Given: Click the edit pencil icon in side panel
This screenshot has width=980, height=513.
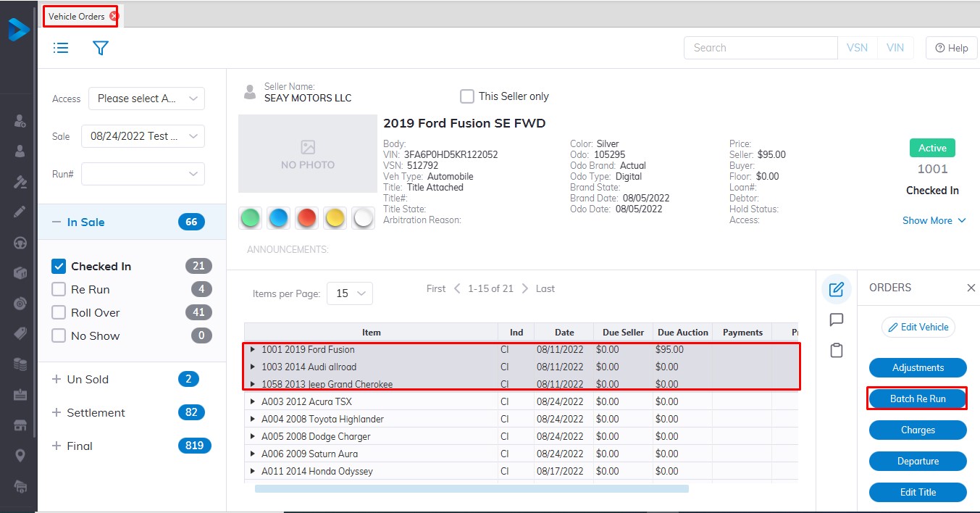Looking at the screenshot, I should [836, 289].
